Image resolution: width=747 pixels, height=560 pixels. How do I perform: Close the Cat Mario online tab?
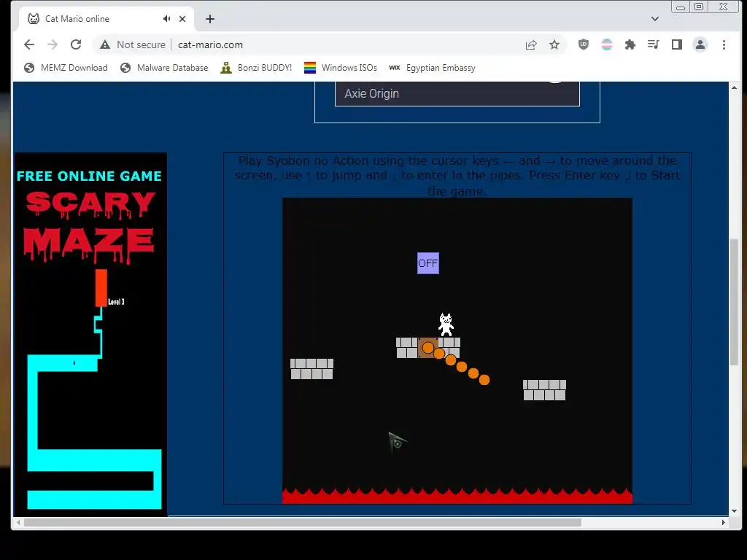[182, 19]
